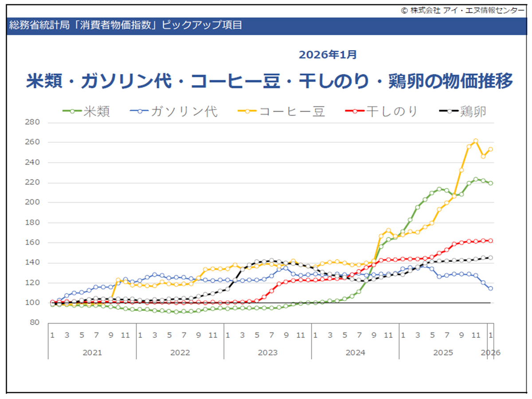Image resolution: width=532 pixels, height=399 pixels.
Task: Click the 米類 legend label
Action: click(96, 111)
